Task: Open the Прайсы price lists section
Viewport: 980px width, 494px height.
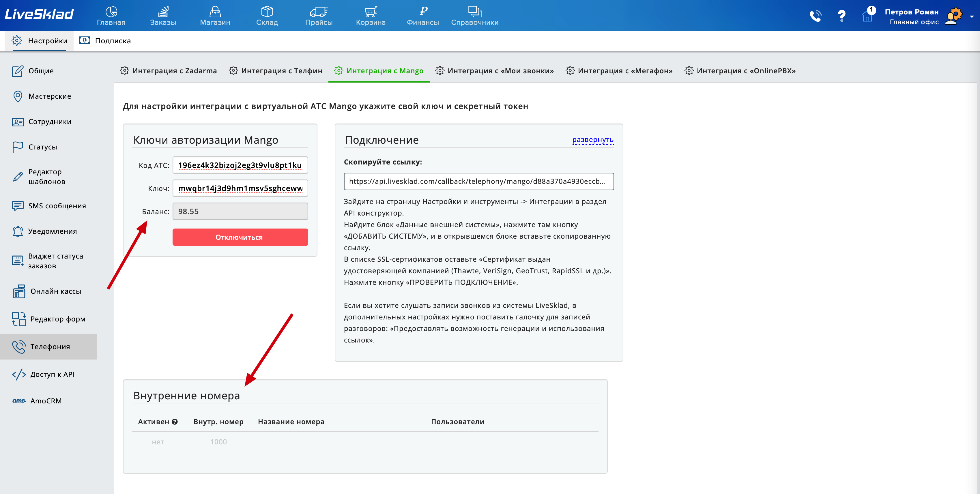Action: 319,16
